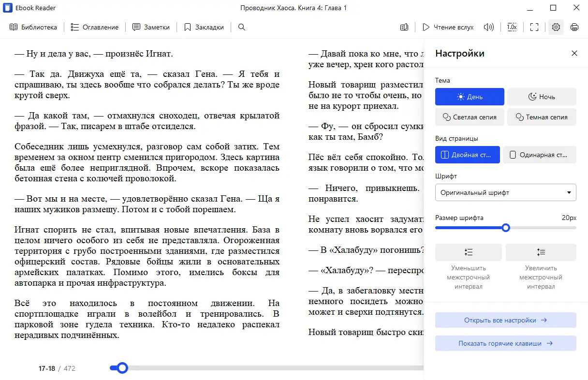The height and width of the screenshot is (380, 588).
Task: Select the Темная сепия theme
Action: pos(542,117)
